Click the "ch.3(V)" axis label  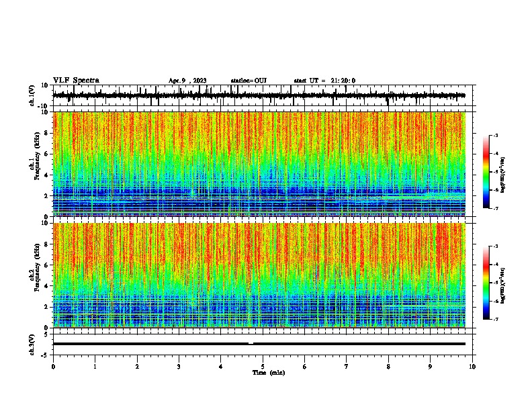[x=32, y=345]
